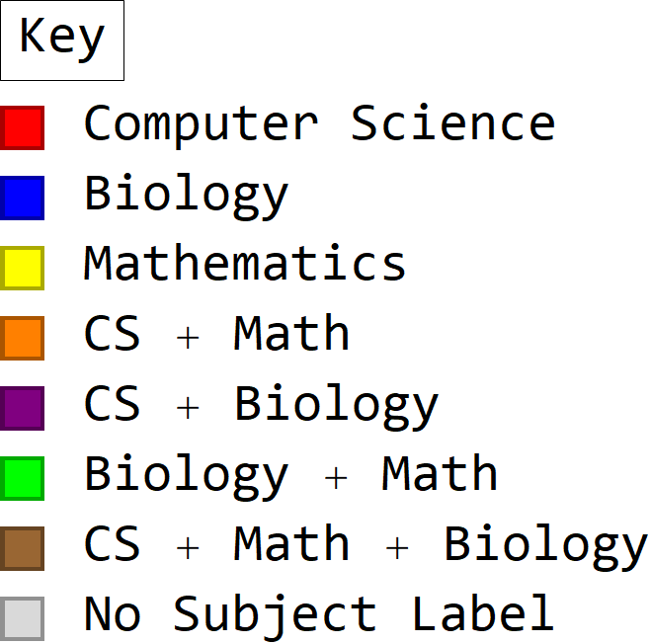The height and width of the screenshot is (644, 650).
Task: Click the plus sign in CS + Math
Action: 188,337
